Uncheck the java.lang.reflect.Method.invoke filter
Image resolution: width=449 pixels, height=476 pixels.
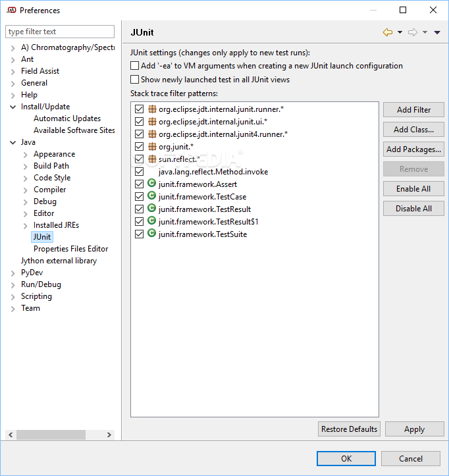pos(139,172)
